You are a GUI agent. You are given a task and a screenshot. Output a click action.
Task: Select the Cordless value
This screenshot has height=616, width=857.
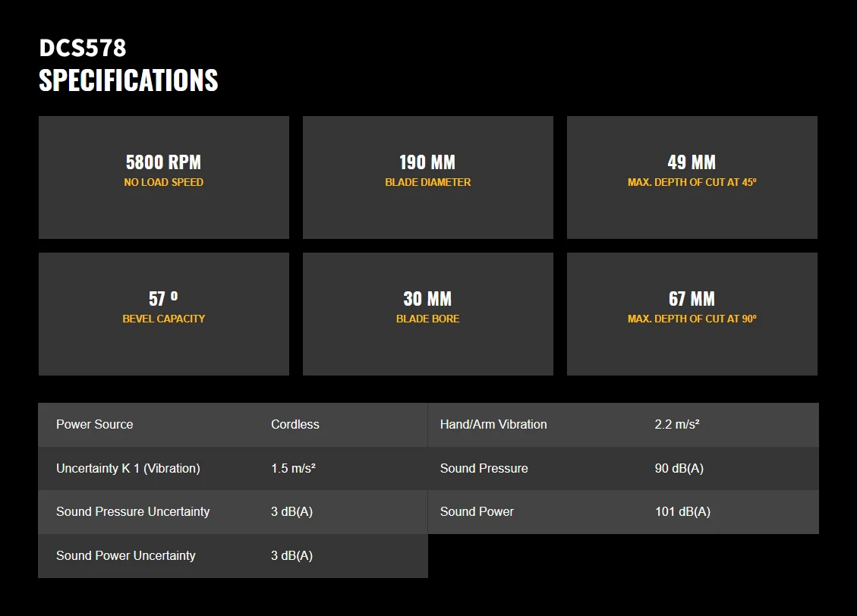coord(295,424)
